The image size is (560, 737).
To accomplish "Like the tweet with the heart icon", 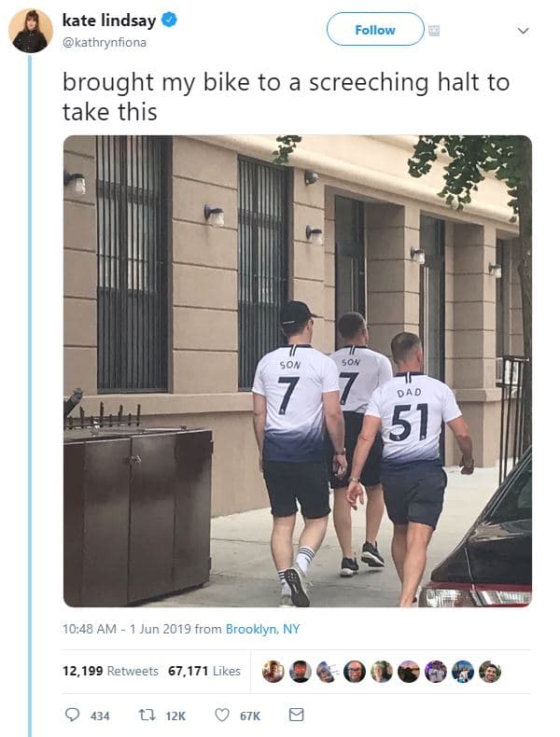I will pyautogui.click(x=222, y=715).
